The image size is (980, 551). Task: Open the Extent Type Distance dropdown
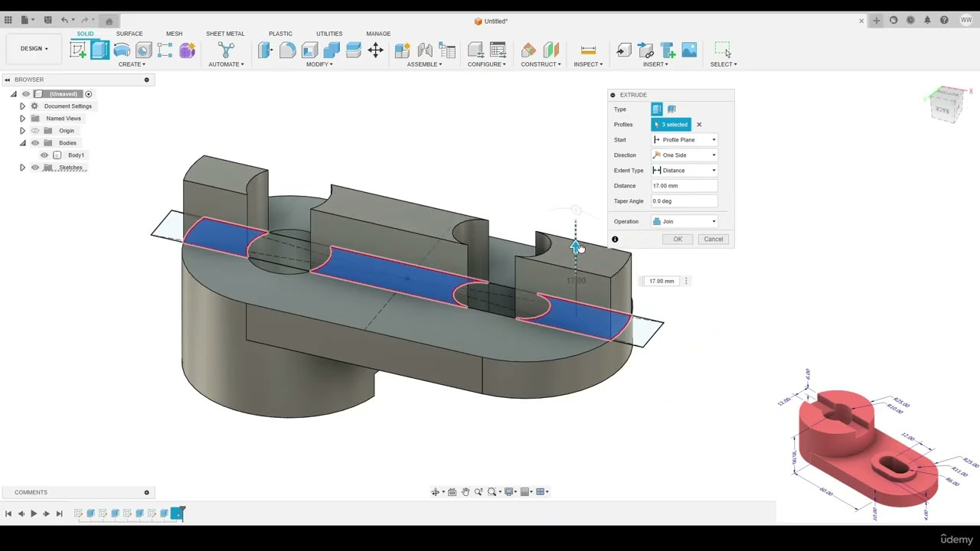tap(684, 171)
